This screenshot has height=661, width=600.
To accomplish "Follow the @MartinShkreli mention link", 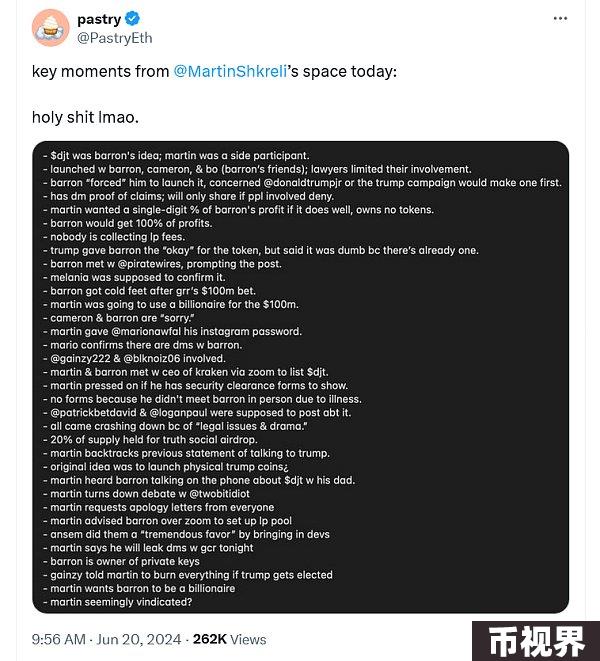I will pos(230,71).
